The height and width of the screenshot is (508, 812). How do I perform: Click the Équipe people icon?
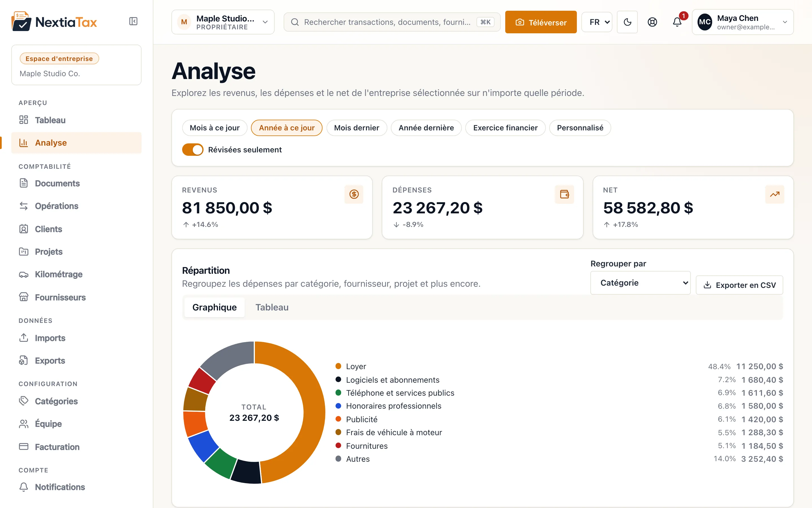pos(23,424)
